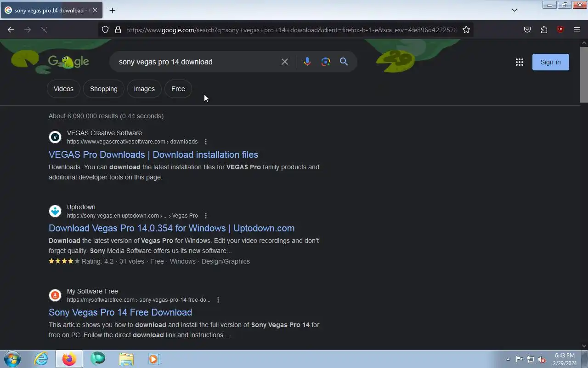Click the page vertical scrollbar thumb
This screenshot has width=588, height=368.
tap(584, 75)
